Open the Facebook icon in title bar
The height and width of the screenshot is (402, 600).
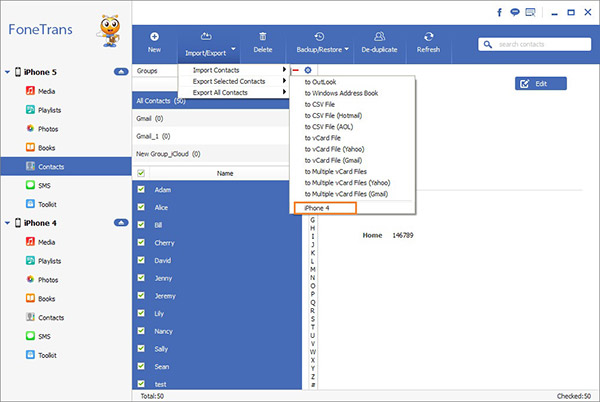click(x=499, y=12)
